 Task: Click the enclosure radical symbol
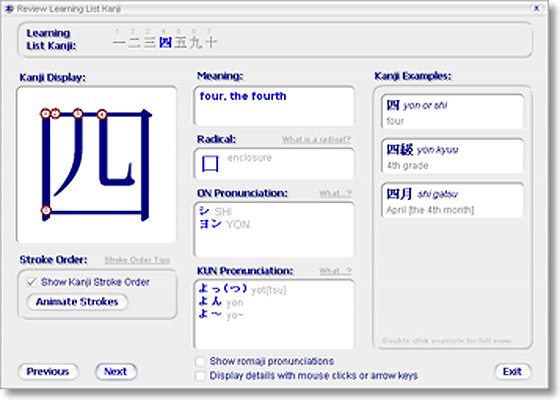click(210, 164)
